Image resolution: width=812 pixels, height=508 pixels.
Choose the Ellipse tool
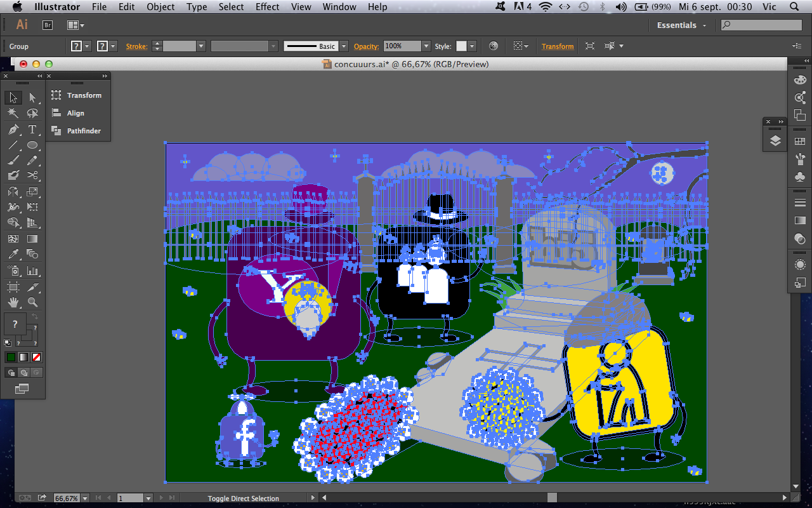pyautogui.click(x=32, y=145)
